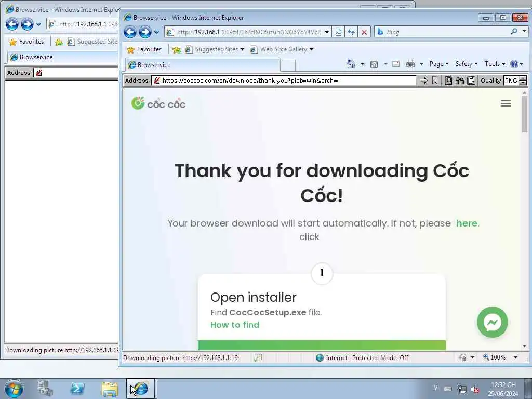This screenshot has width=532, height=399.
Task: Open Server Manager from taskbar
Action: click(x=46, y=389)
